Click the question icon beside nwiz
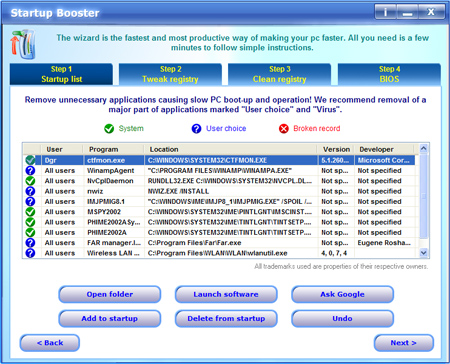Image resolution: width=450 pixels, height=364 pixels. pyautogui.click(x=30, y=191)
